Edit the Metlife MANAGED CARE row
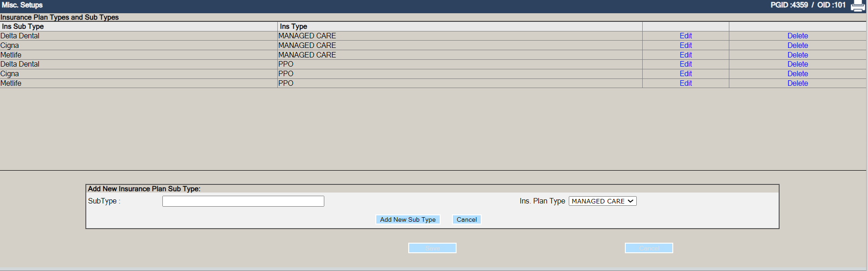Viewport: 868px width, 271px height. [686, 55]
